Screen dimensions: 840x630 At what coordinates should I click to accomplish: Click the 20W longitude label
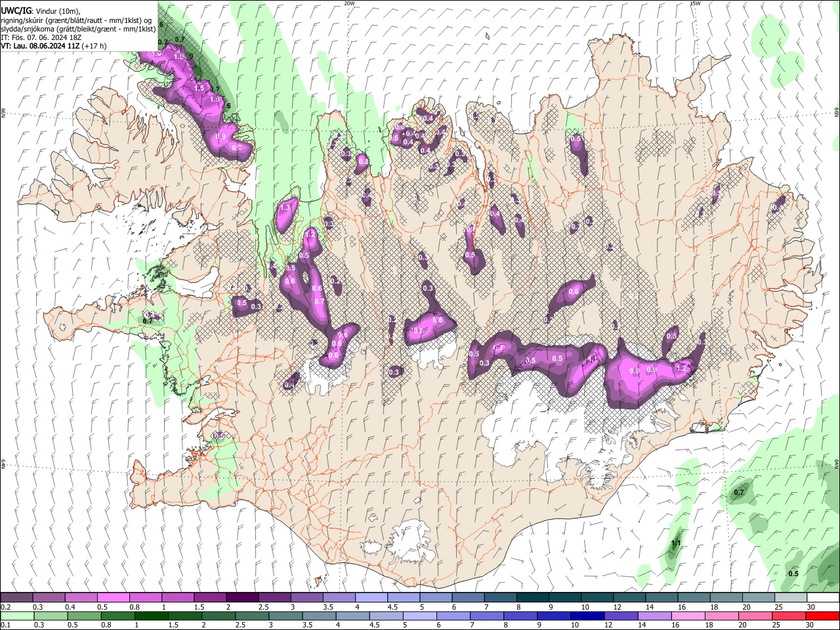[349, 3]
